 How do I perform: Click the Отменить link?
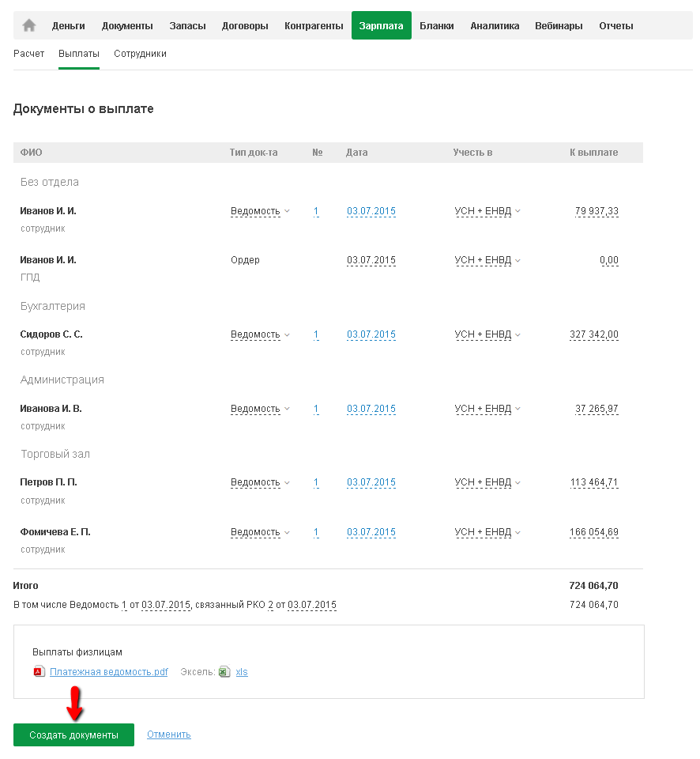[x=168, y=734]
